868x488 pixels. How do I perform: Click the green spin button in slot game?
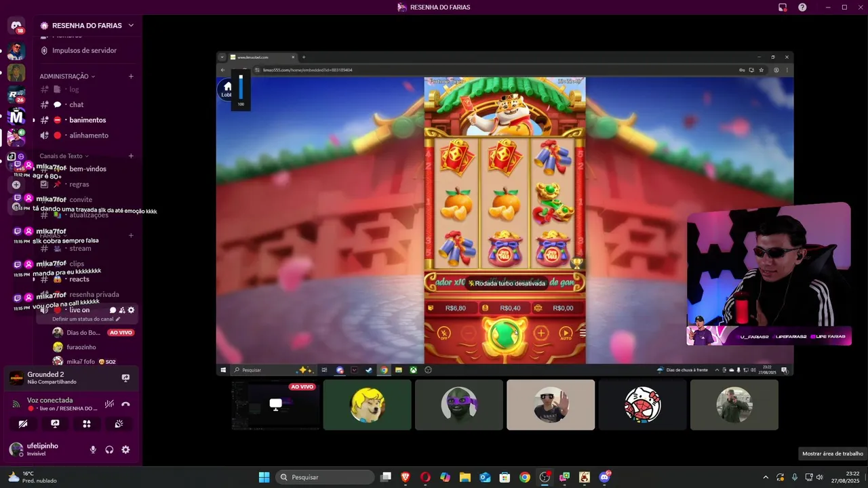[504, 333]
